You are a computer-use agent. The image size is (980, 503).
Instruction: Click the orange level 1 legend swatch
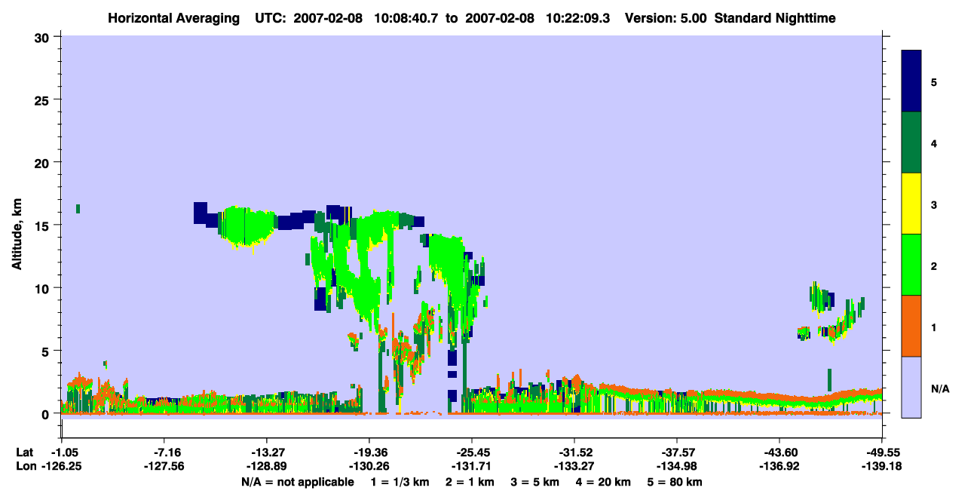[x=911, y=326]
